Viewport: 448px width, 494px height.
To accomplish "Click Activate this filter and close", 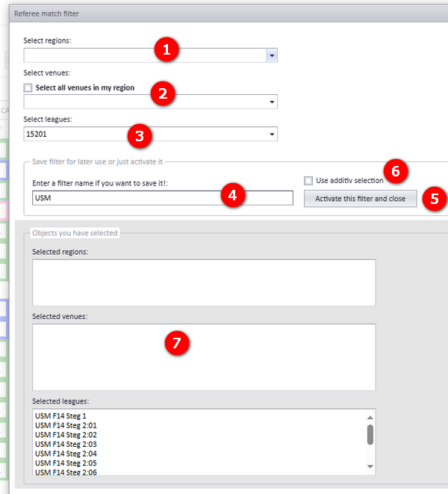I will tap(360, 199).
